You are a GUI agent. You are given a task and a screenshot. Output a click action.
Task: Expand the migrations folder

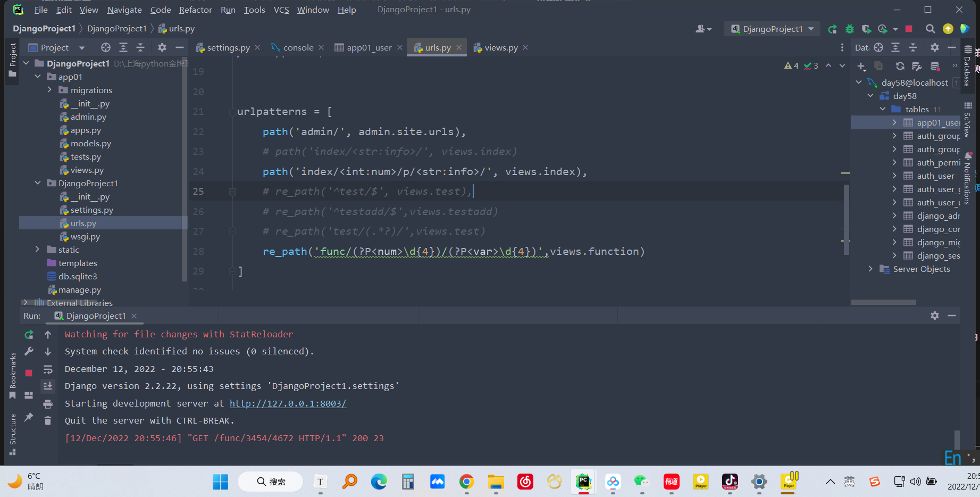[x=49, y=90]
